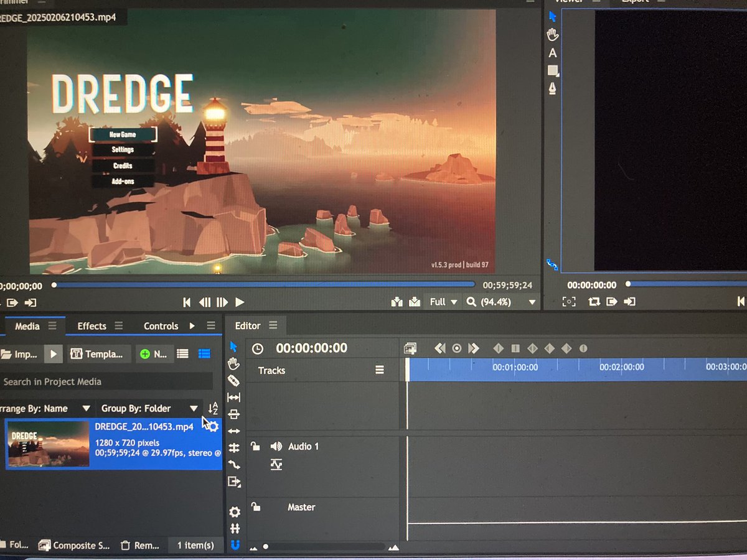747x560 pixels.
Task: Switch to the Controls tab
Action: tap(161, 325)
